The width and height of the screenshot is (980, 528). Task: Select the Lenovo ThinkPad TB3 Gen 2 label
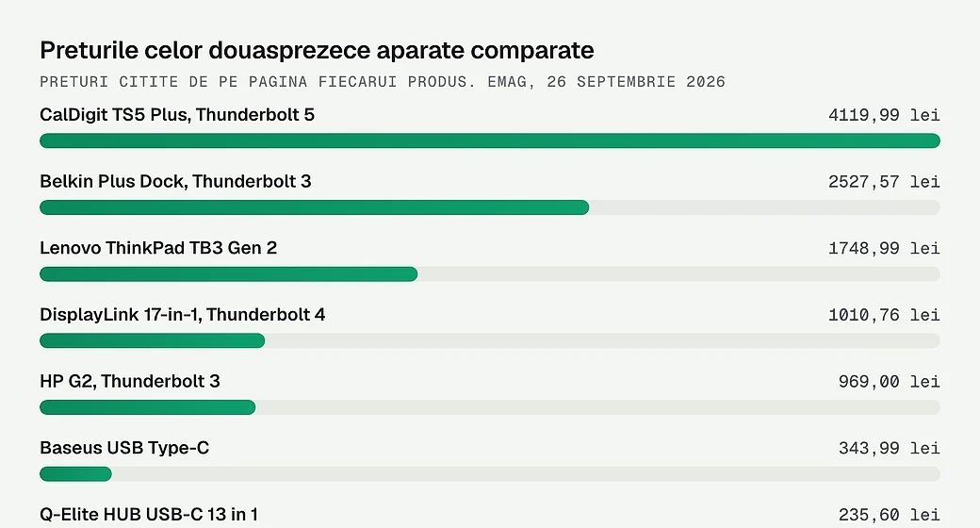158,248
